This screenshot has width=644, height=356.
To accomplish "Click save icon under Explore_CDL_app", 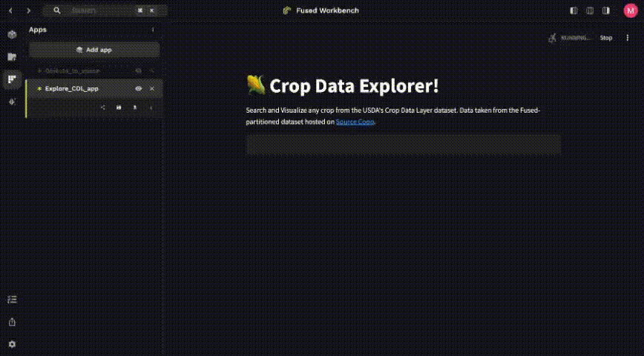I will 119,108.
